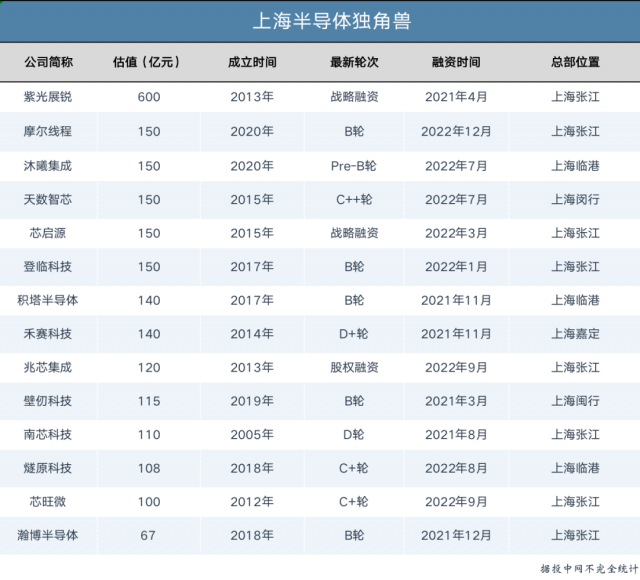Screen dimensions: 640x580
Task: Click the title 上海半导体独角兽
Action: (332, 20)
